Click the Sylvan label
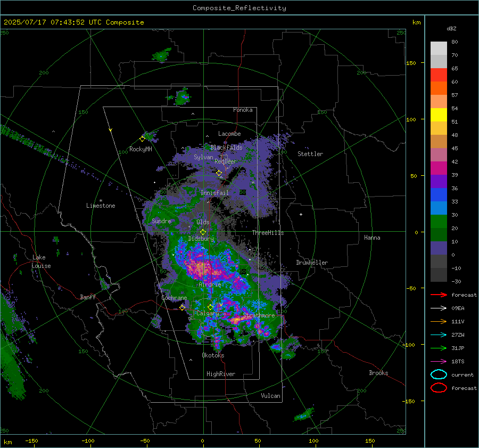The image size is (479, 448). coord(203,157)
